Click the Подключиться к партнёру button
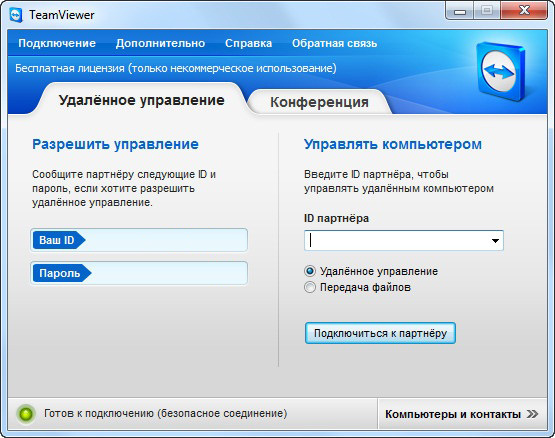 [x=380, y=333]
